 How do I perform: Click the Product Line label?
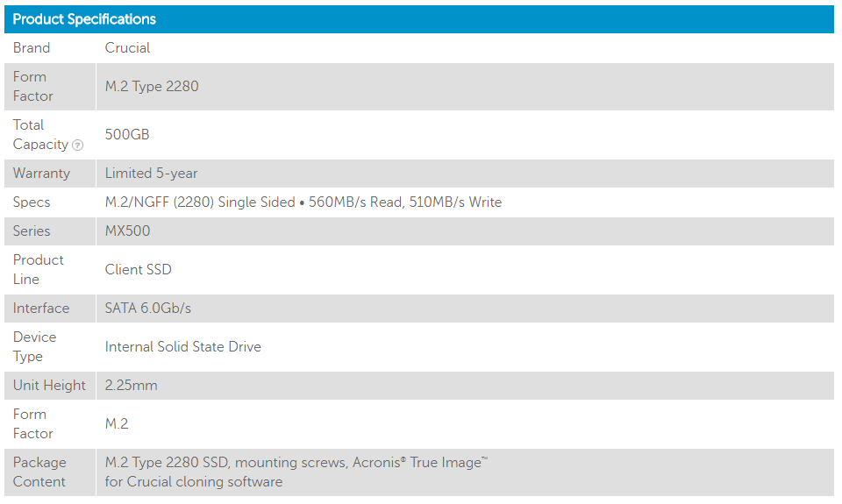pyautogui.click(x=38, y=269)
